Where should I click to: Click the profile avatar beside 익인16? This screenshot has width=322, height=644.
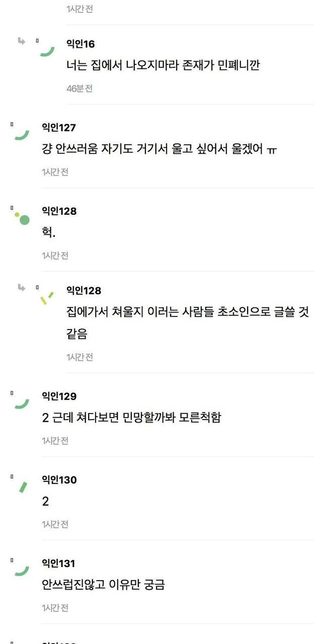coord(46,49)
